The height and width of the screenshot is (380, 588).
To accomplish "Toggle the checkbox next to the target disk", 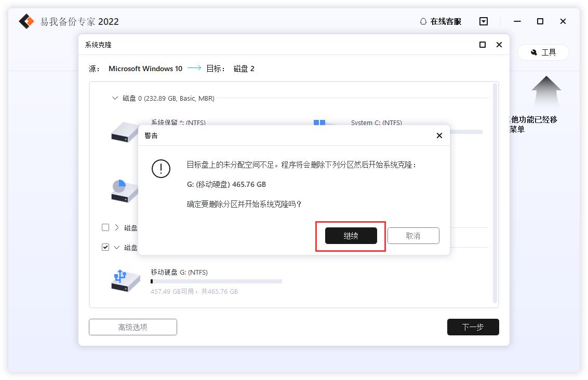I will (x=105, y=247).
